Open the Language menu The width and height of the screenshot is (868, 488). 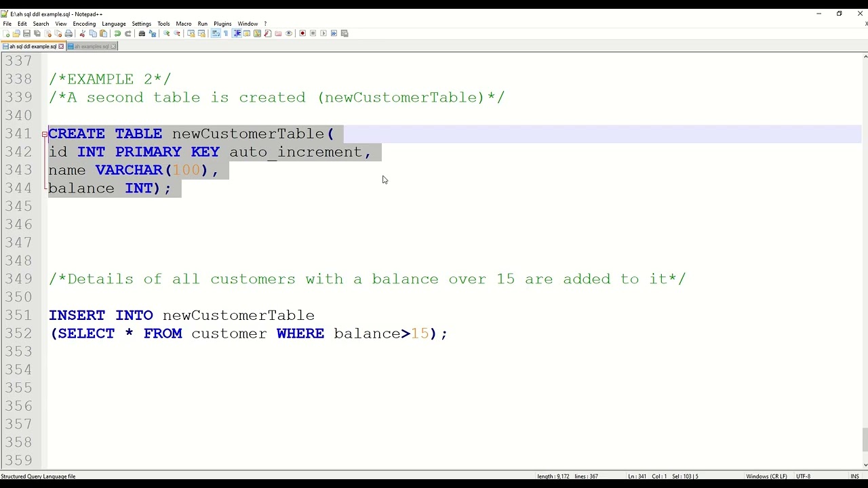click(x=114, y=24)
